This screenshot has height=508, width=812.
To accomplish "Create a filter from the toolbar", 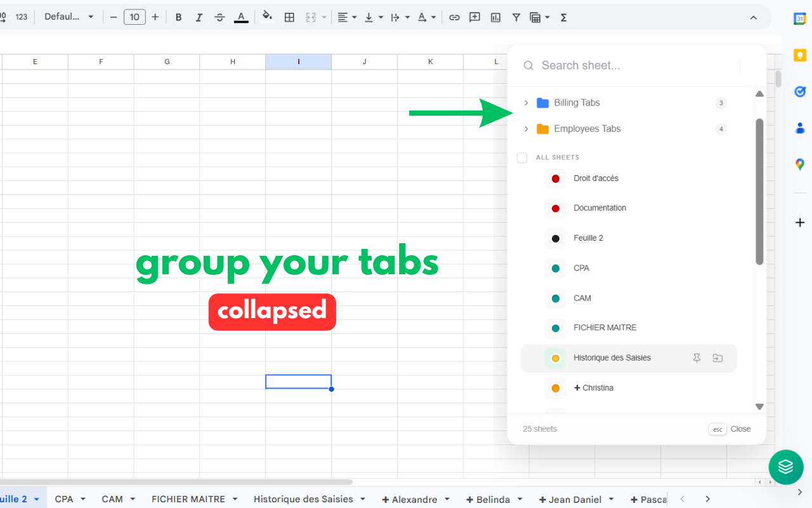I will [516, 17].
